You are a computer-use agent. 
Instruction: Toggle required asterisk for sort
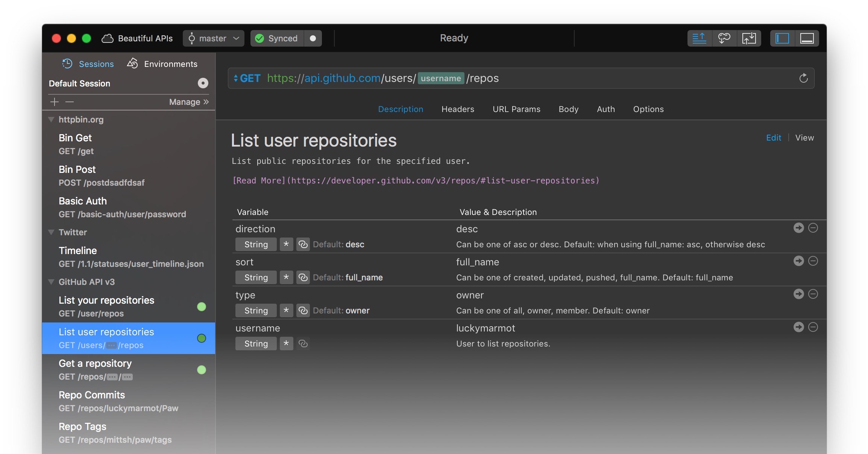[286, 277]
